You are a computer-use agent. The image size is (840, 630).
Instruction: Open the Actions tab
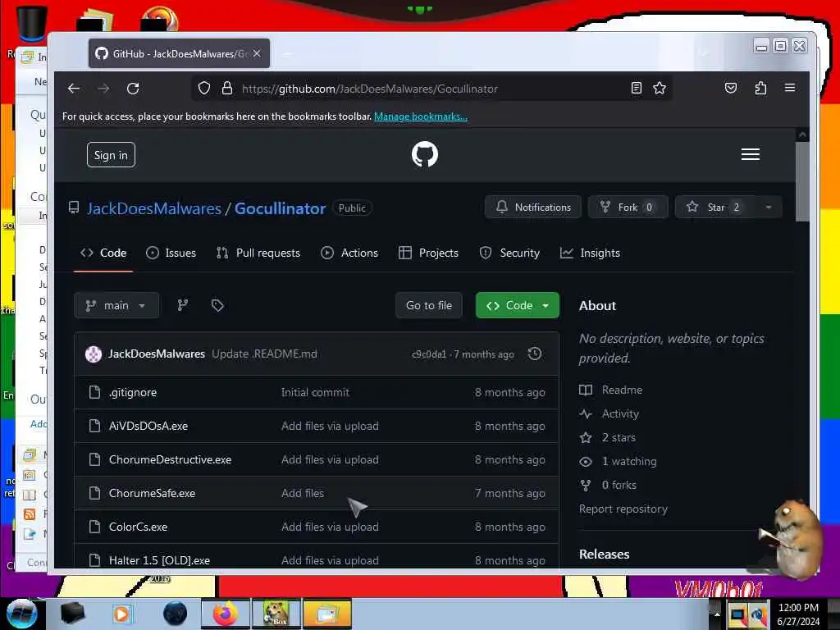[x=349, y=253]
